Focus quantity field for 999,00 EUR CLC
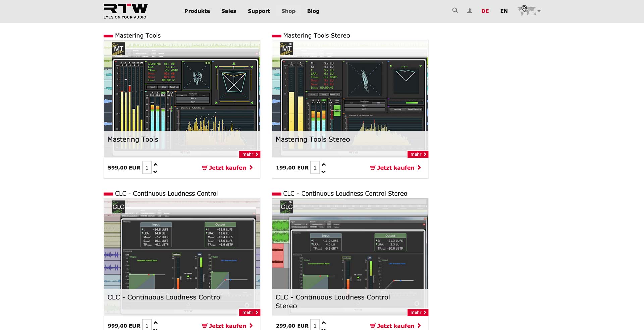The height and width of the screenshot is (330, 644). click(147, 325)
